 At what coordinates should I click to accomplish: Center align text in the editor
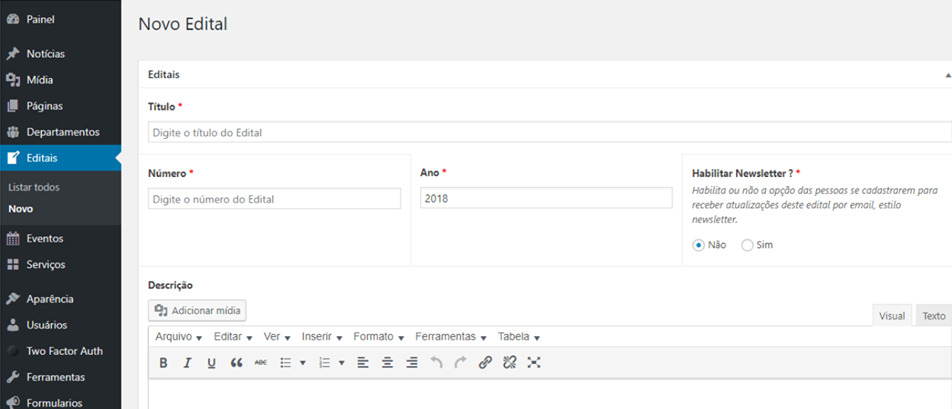[x=387, y=363]
